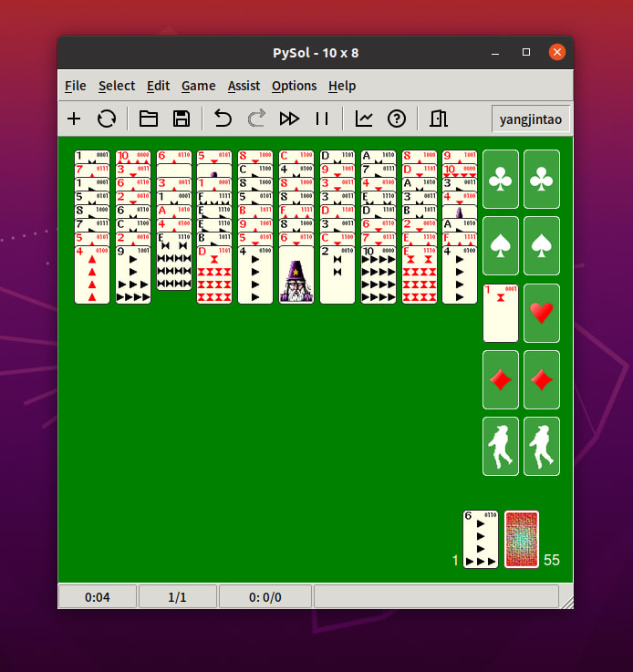Click the right spades foundation

542,246
